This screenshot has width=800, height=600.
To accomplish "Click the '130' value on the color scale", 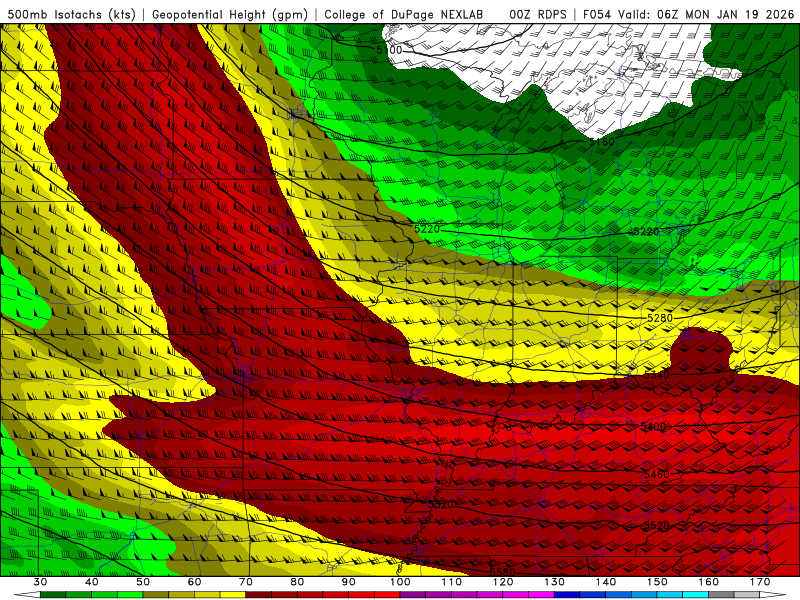I will 555,582.
